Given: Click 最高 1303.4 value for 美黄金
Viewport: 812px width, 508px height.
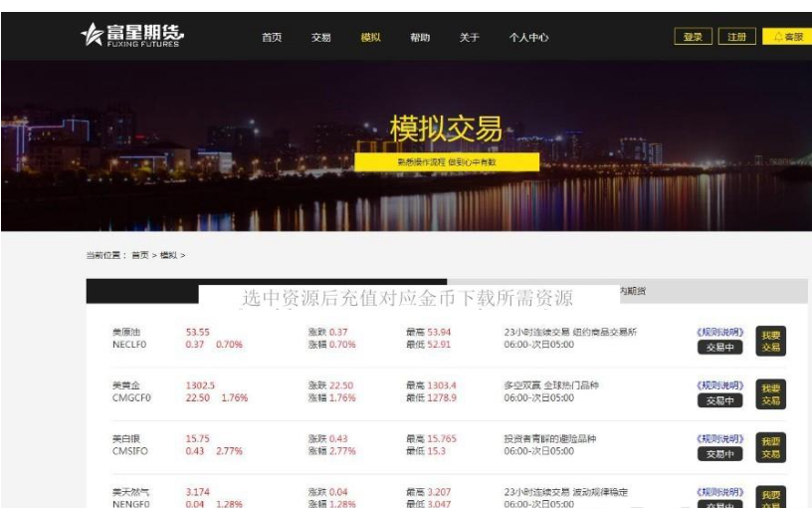Looking at the screenshot, I should 432,385.
